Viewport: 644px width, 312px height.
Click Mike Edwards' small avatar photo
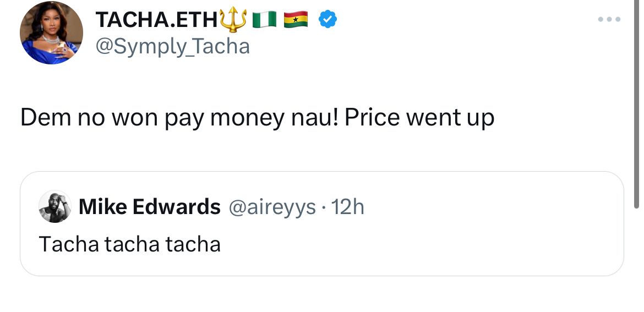[55, 206]
